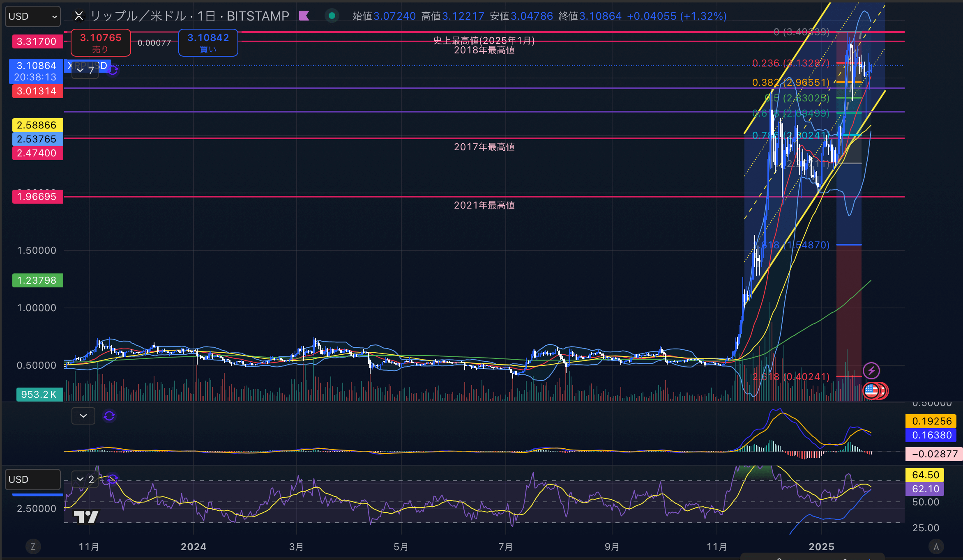Click the 3月 label on the time axis
The width and height of the screenshot is (963, 560).
point(297,547)
